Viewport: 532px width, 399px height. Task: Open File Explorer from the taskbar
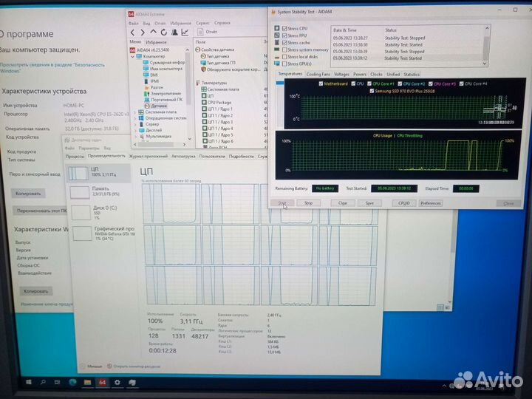pyautogui.click(x=87, y=383)
